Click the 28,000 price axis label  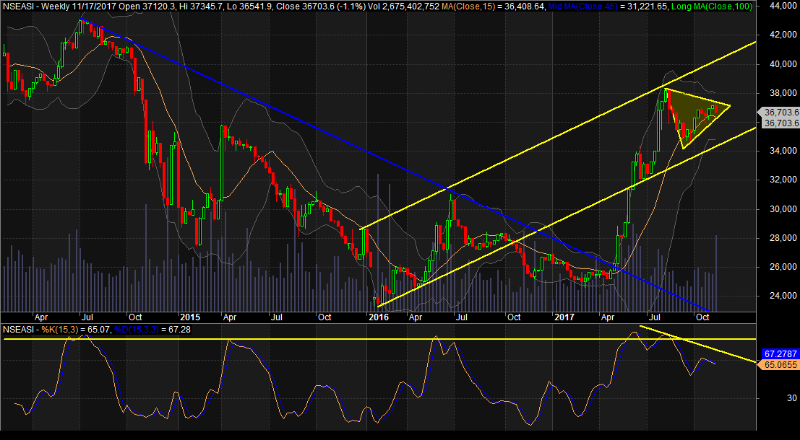click(782, 238)
